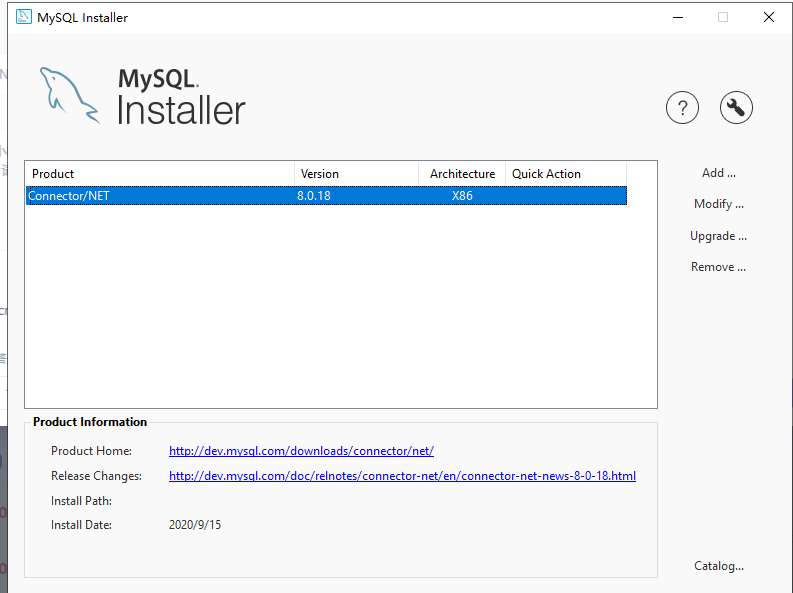This screenshot has width=793, height=593.
Task: Click the X86 architecture cell
Action: coord(462,196)
